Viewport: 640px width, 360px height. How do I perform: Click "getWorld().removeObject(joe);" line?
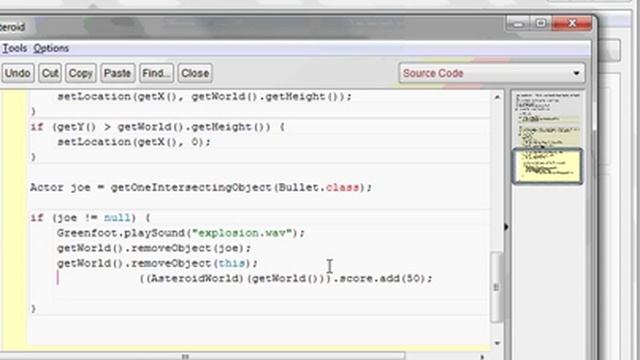154,248
